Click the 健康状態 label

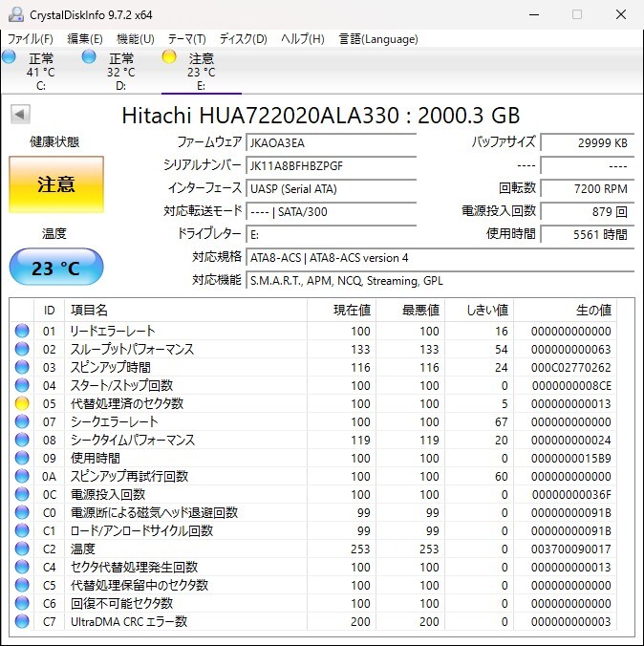[54, 141]
